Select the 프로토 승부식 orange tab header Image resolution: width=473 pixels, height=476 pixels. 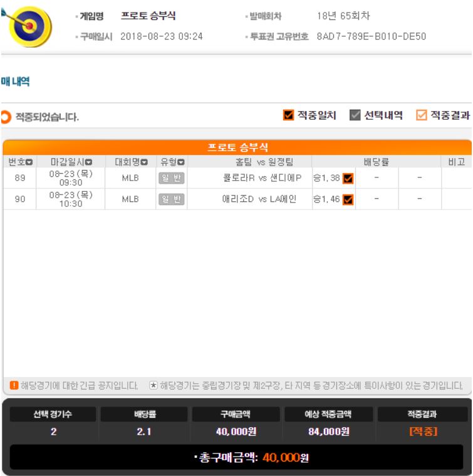point(237,147)
